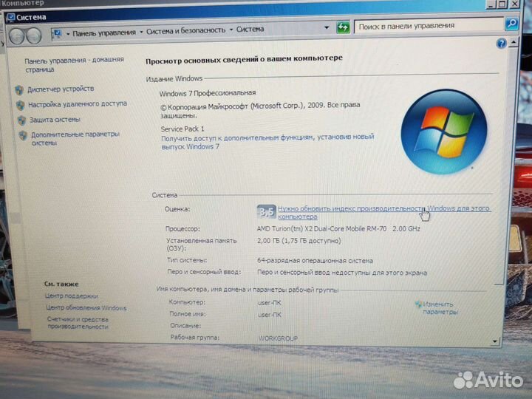Screen dimensions: 532x399
Task: Open Дополнительные параметры системы link
Action: click(75, 138)
